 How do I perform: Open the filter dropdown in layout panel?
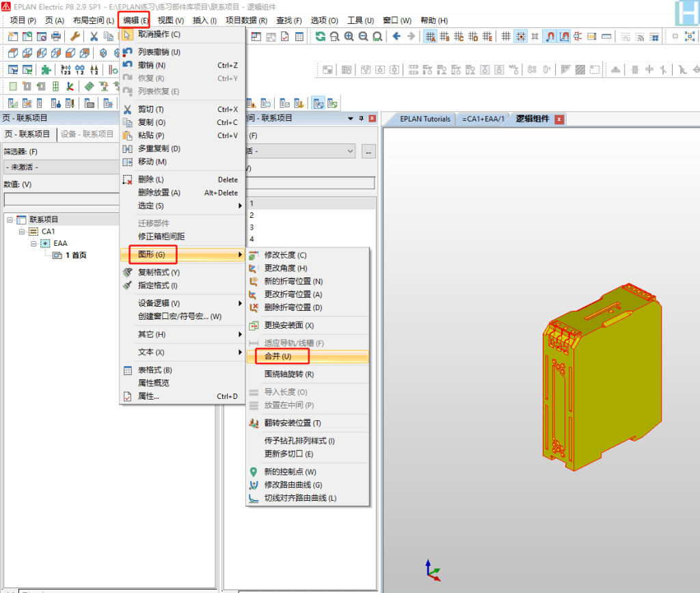[x=351, y=151]
